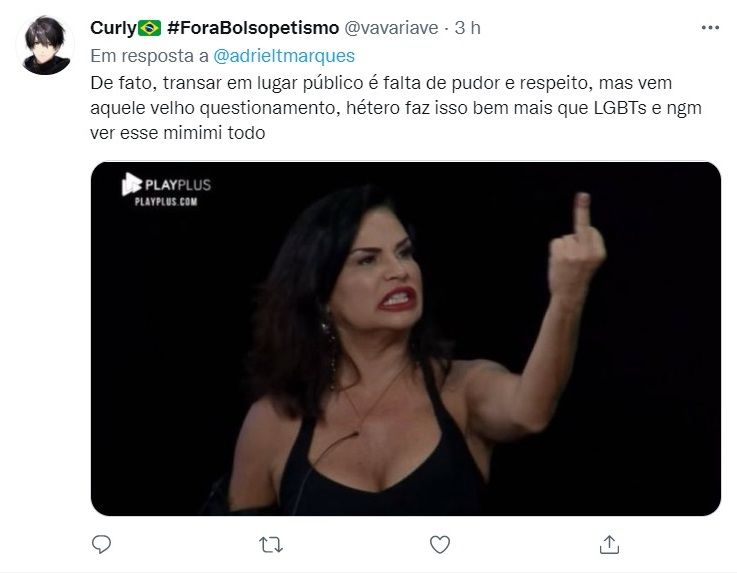The height and width of the screenshot is (573, 737).
Task: Click the 'Em resposta a' reply label
Action: coord(149,56)
